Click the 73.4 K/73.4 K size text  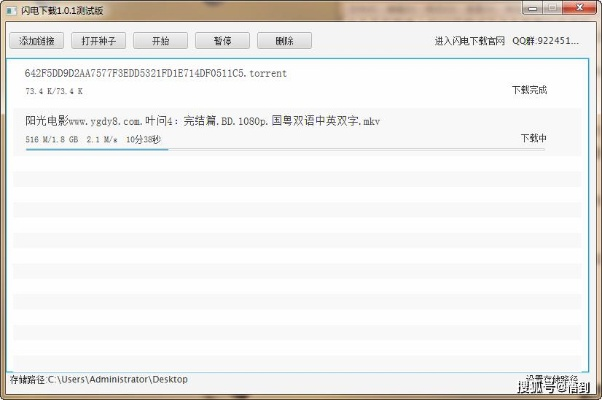pyautogui.click(x=54, y=91)
